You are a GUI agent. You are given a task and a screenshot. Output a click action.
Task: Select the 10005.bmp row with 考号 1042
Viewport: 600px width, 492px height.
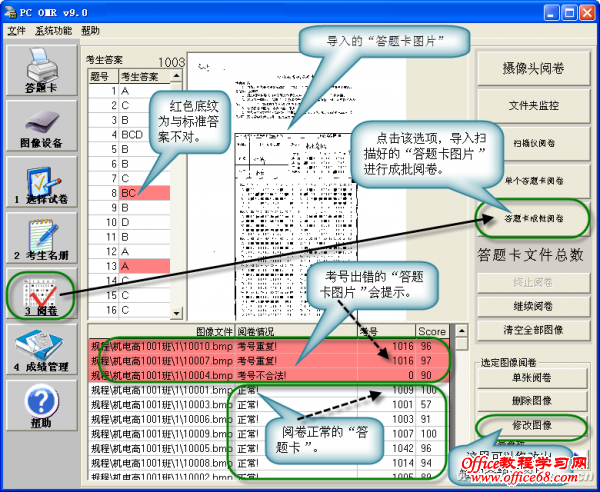269,448
